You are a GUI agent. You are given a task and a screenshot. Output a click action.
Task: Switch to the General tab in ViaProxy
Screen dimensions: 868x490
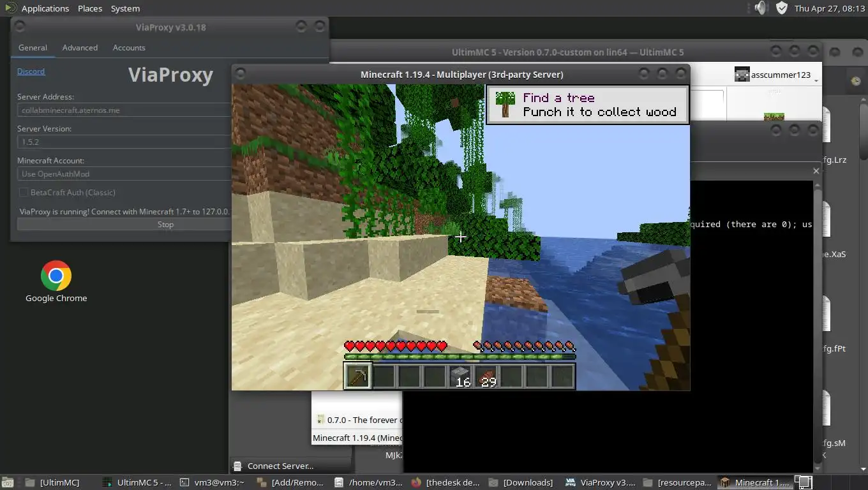(33, 48)
